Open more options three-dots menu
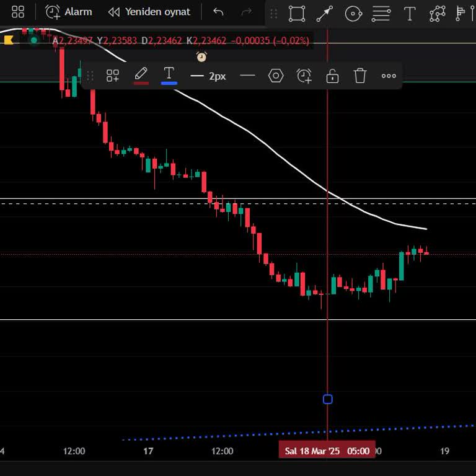476x476 pixels. pos(389,76)
